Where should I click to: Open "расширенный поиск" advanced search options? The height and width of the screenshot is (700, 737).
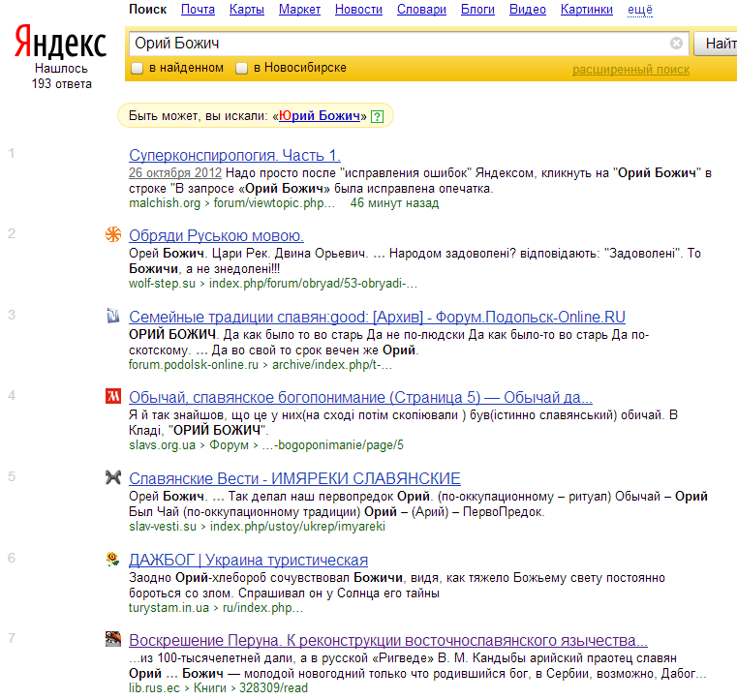coord(630,70)
